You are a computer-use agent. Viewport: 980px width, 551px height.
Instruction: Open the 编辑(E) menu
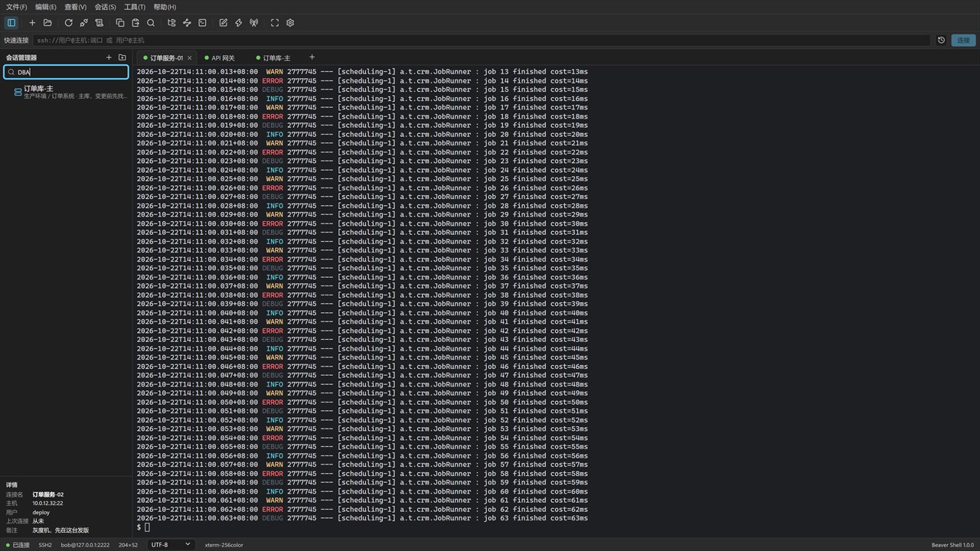point(46,7)
